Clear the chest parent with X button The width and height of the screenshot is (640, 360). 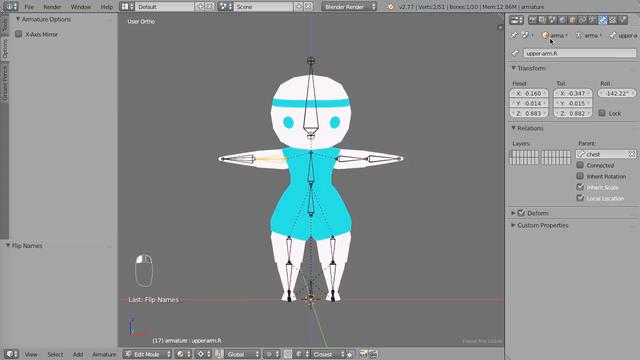point(632,154)
